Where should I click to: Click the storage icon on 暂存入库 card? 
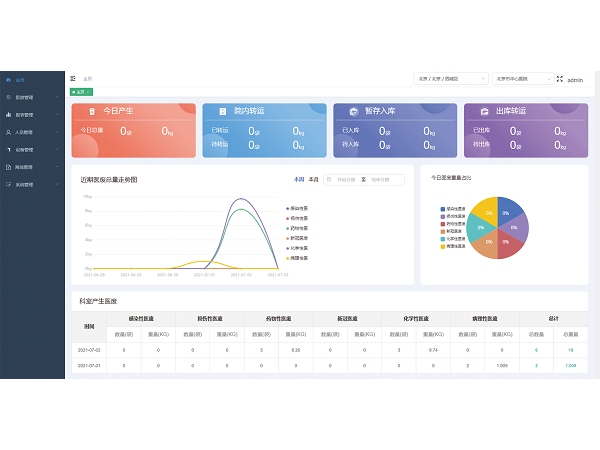[x=352, y=112]
